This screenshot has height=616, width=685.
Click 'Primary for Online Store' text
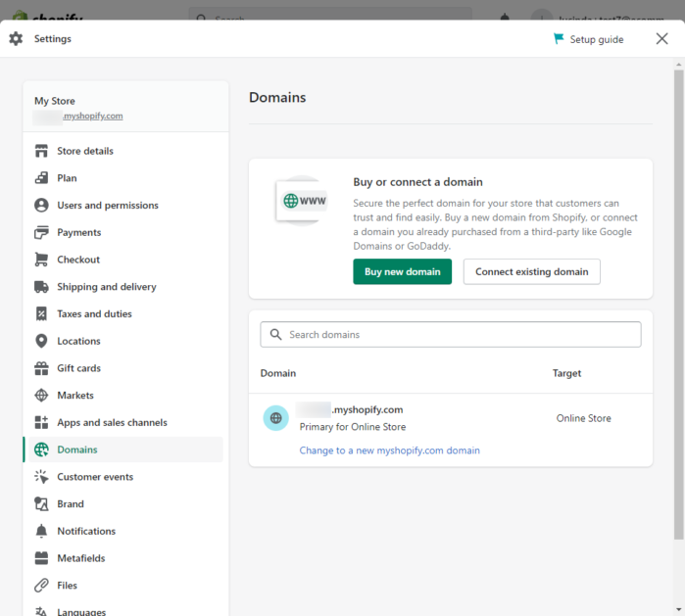tap(352, 427)
